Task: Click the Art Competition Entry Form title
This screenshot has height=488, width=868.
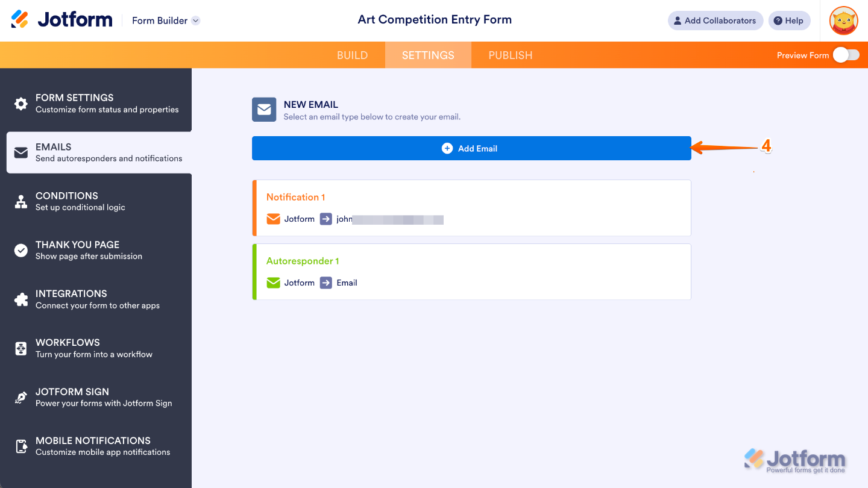Action: pos(435,20)
